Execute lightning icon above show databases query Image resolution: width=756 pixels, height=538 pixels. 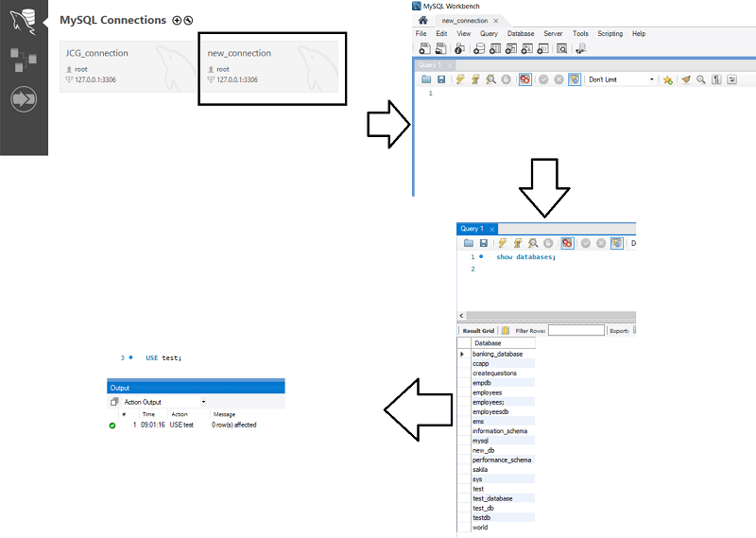(503, 243)
